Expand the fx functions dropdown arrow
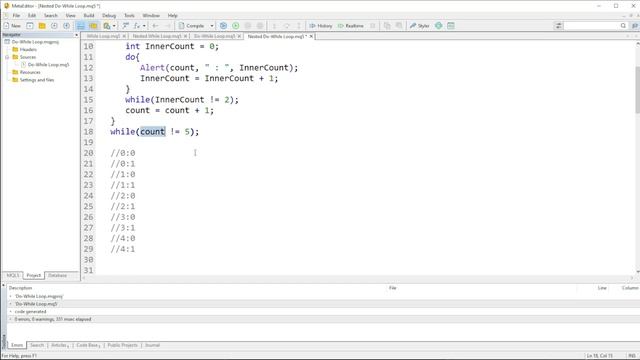The width and height of the screenshot is (640, 360). point(144,26)
